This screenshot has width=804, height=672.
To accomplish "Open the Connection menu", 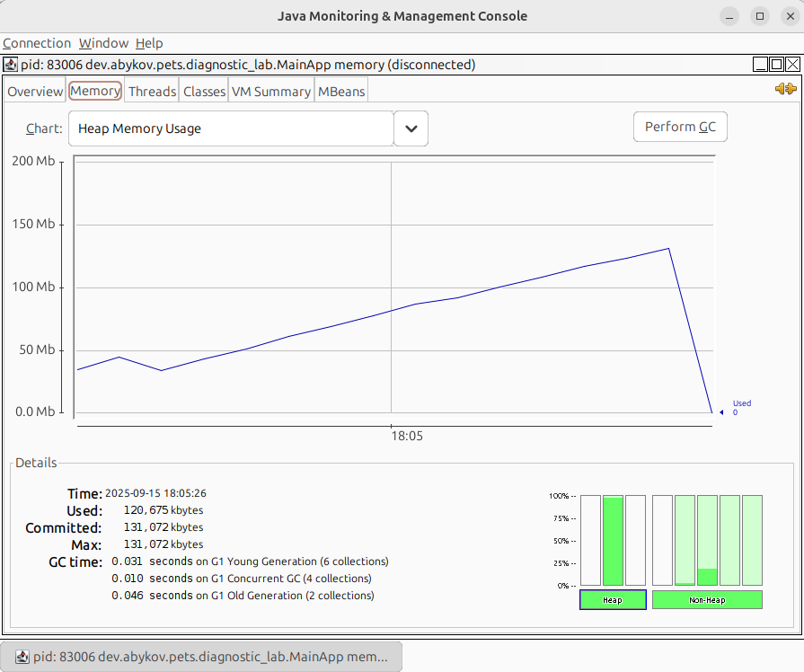I will 37,43.
